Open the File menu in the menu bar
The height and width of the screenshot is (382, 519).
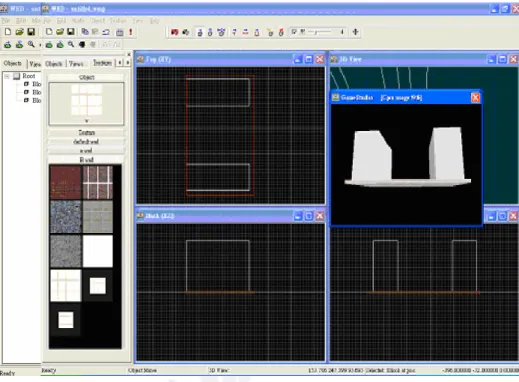6,21
